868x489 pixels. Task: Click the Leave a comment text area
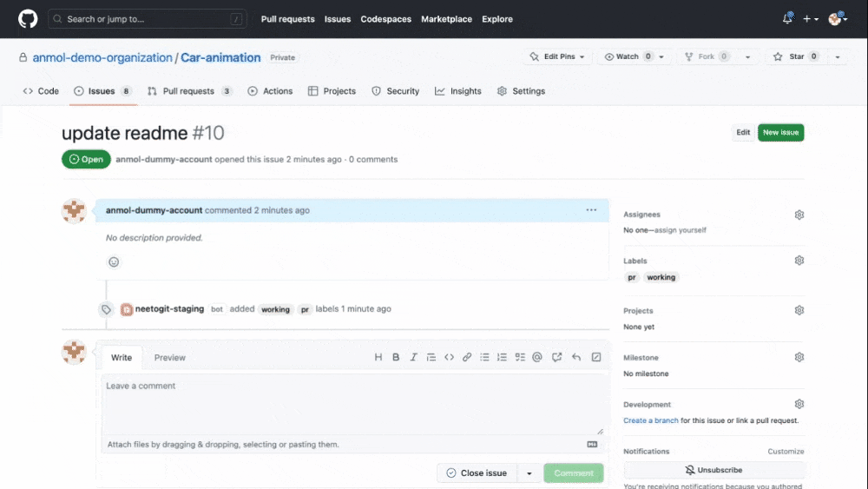(355, 404)
